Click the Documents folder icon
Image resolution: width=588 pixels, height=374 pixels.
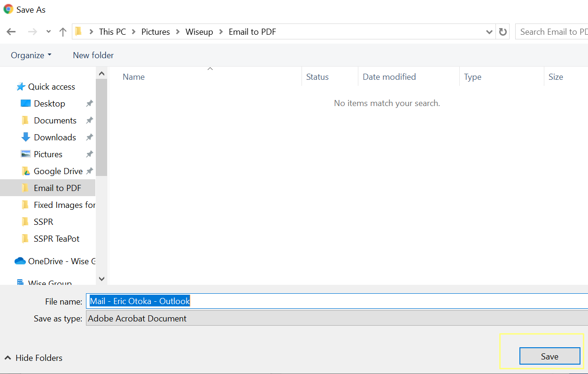25,120
